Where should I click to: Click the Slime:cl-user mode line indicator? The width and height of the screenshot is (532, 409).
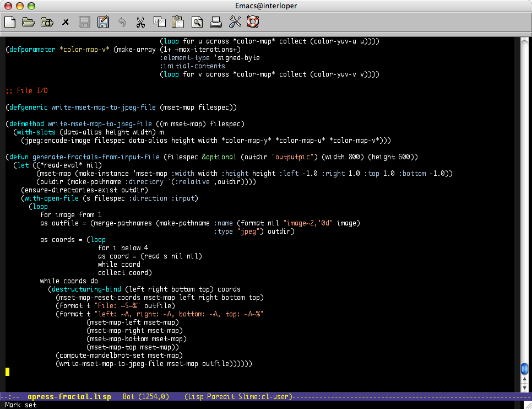[x=267, y=397]
